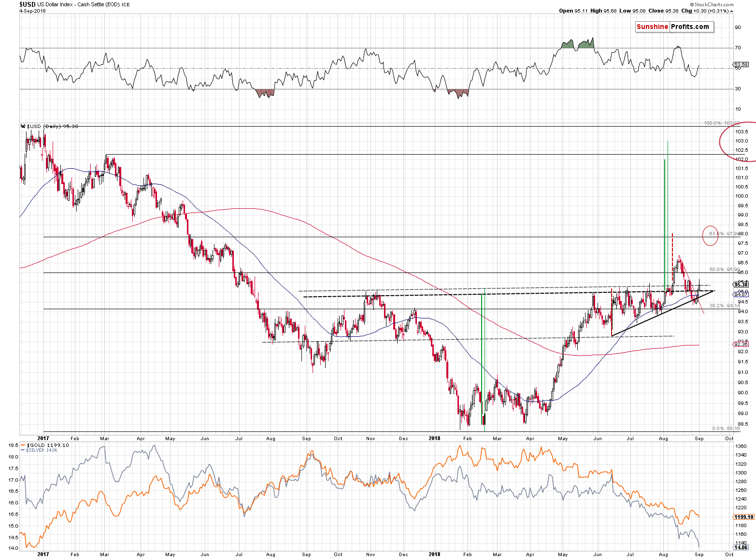Click the Close 95.38 header value

pos(663,11)
